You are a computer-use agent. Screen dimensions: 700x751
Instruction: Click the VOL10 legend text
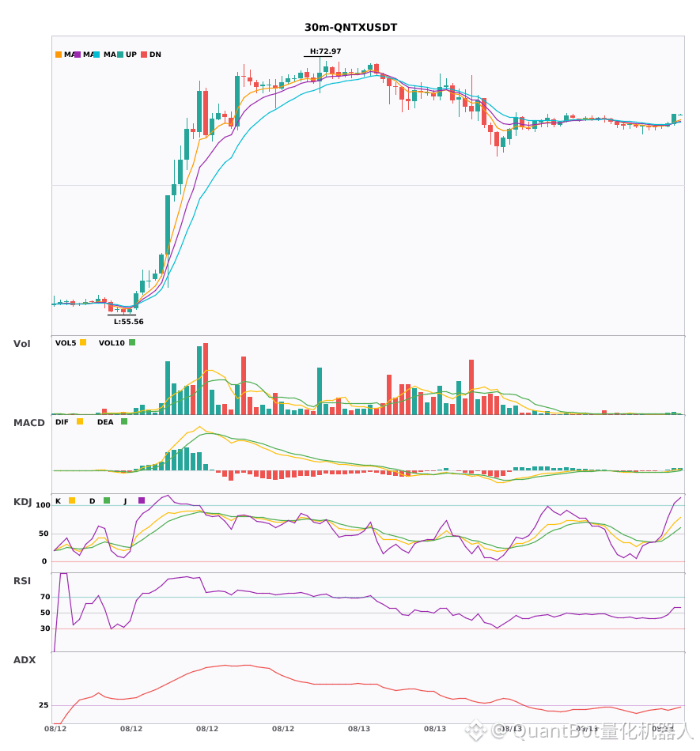click(112, 343)
